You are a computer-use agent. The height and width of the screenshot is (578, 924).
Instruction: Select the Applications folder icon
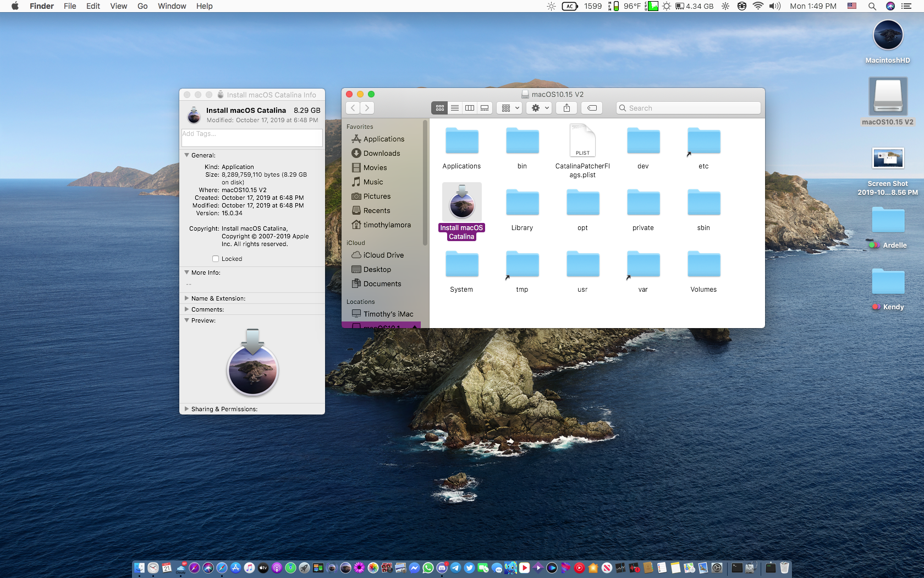click(461, 141)
